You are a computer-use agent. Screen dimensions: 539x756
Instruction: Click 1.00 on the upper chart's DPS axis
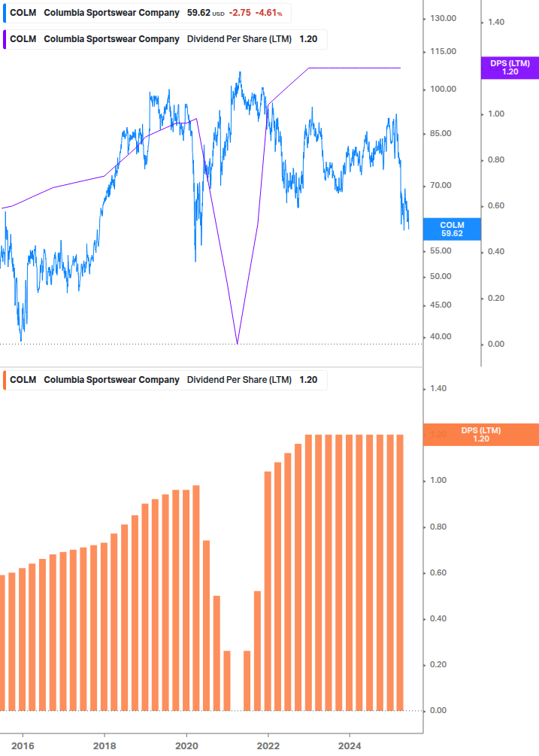tap(496, 114)
